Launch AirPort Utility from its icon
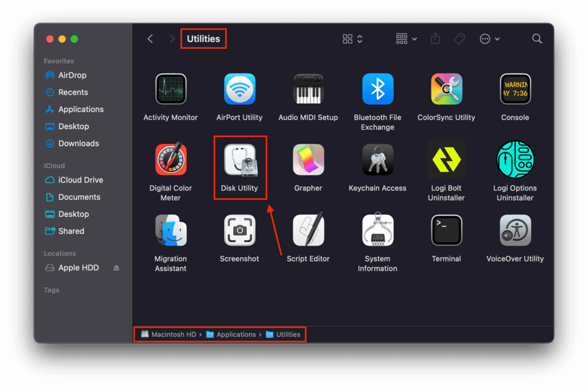The image size is (588, 388). coord(240,89)
